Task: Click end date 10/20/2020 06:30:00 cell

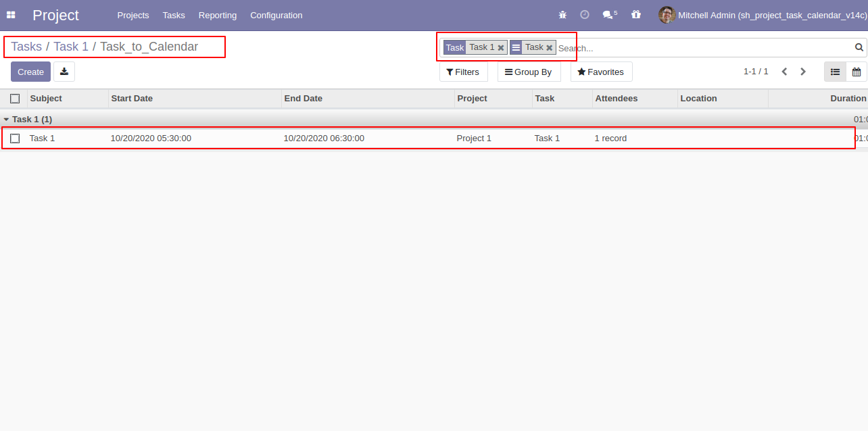Action: pyautogui.click(x=324, y=138)
